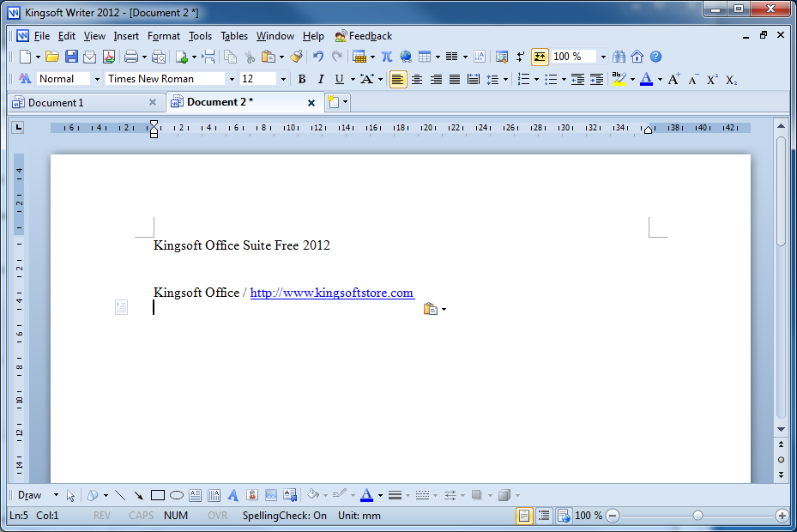The image size is (797, 532).
Task: Close the Document 1 tab
Action: click(153, 102)
